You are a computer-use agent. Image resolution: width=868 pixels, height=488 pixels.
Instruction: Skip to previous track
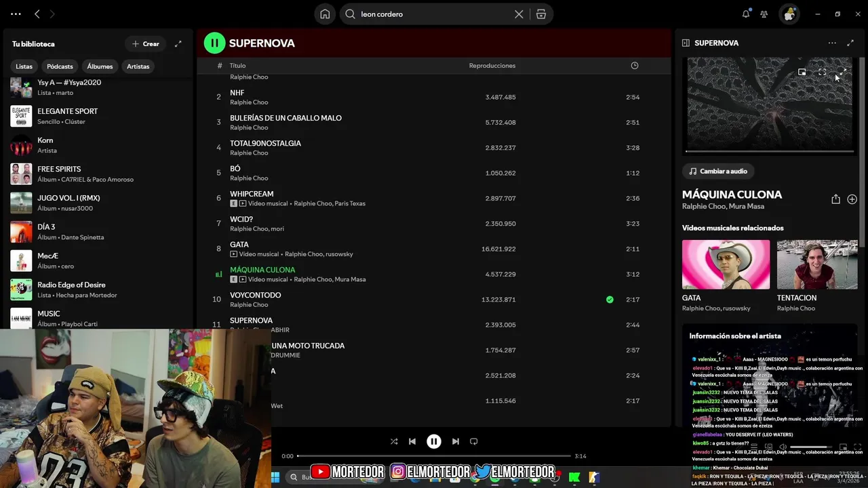pyautogui.click(x=412, y=441)
